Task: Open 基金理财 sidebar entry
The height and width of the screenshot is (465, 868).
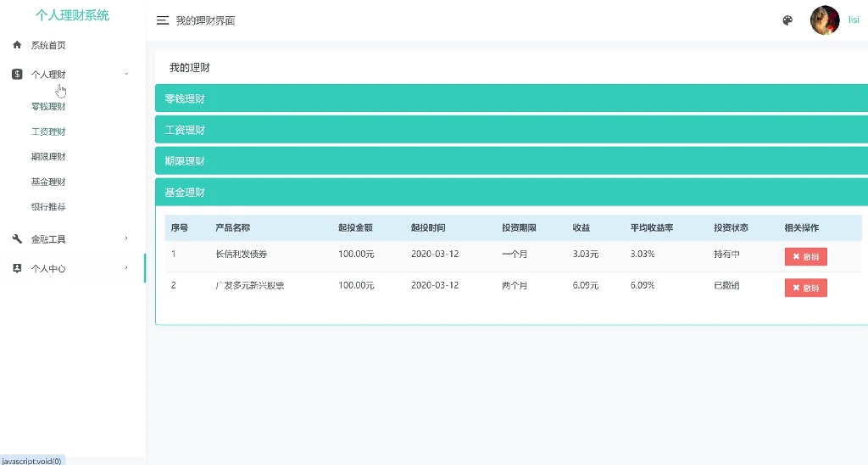Action: (x=48, y=182)
